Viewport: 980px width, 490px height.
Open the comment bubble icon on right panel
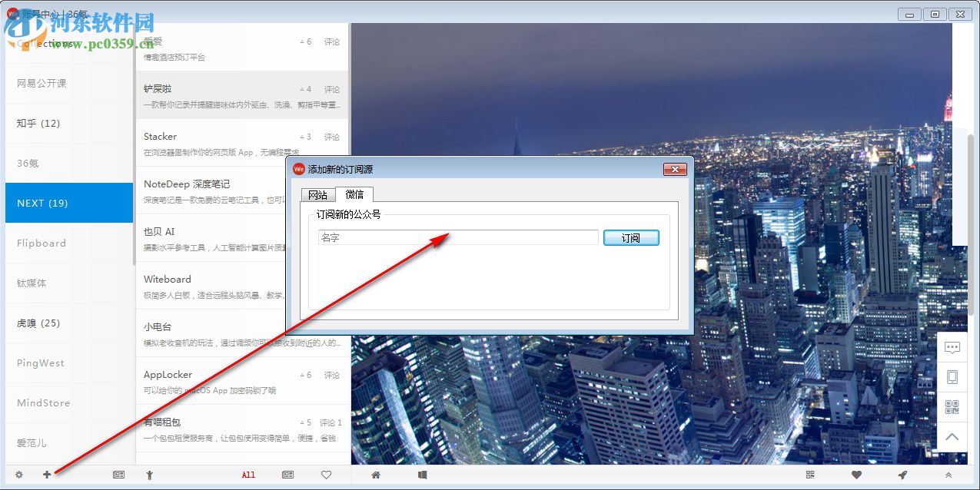[x=952, y=348]
